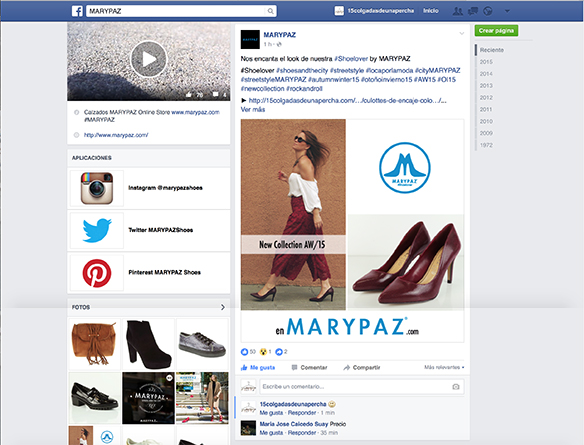The height and width of the screenshot is (445, 584).
Task: Click the #rockandroll hashtag
Action: pos(304,89)
